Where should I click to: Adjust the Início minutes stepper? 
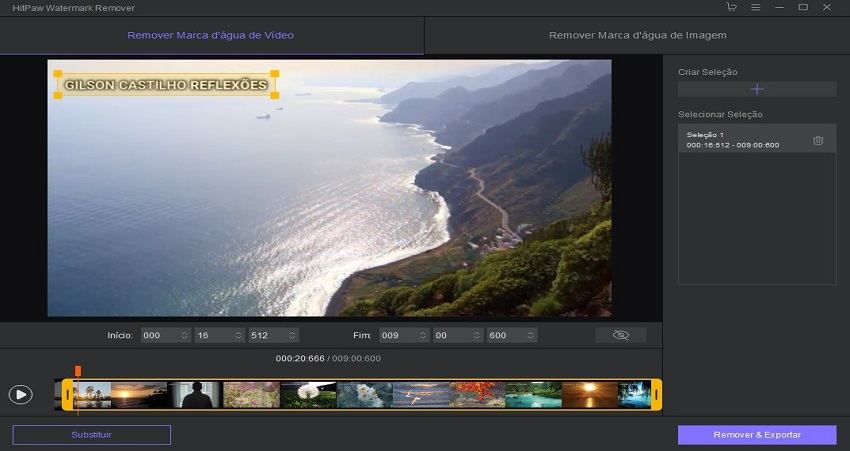coord(185,335)
